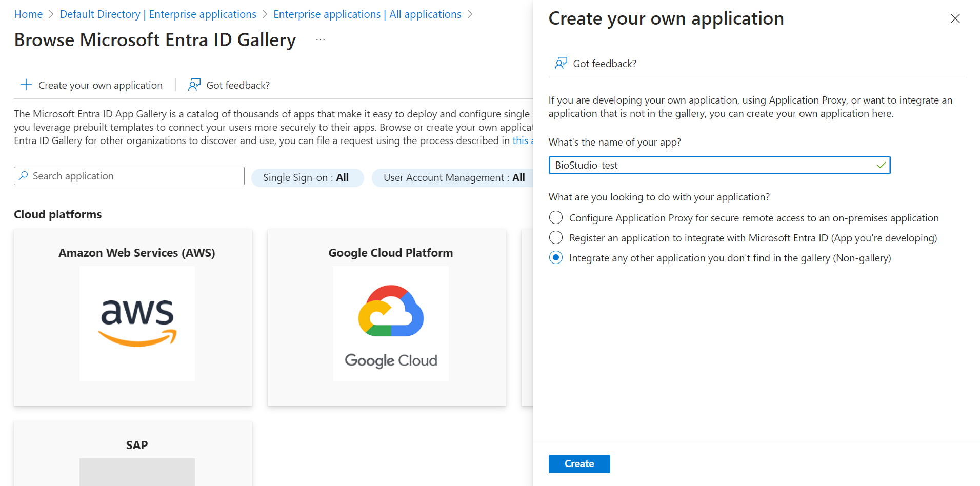The height and width of the screenshot is (486, 980).
Task: Click the magnifier icon in Search application box
Action: point(23,176)
